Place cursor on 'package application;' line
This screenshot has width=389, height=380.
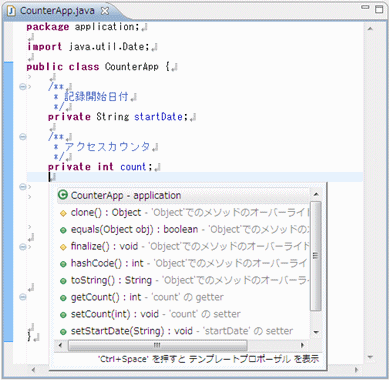click(x=83, y=27)
